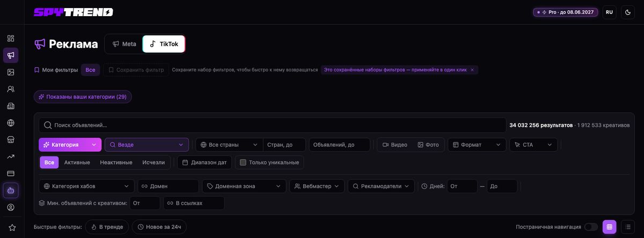644x238 pixels.
Task: Focus the Домен input field
Action: [x=169, y=186]
